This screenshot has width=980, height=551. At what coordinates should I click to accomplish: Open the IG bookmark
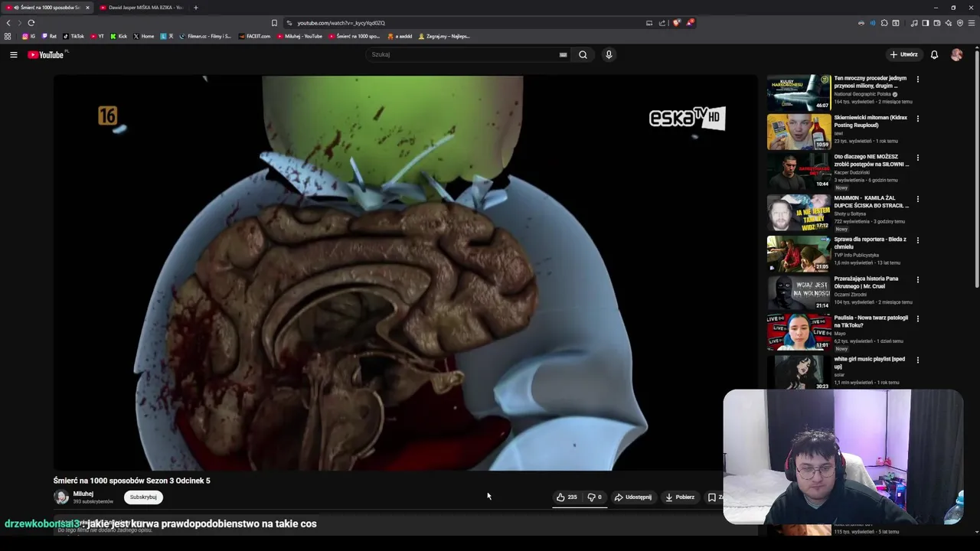(29, 36)
